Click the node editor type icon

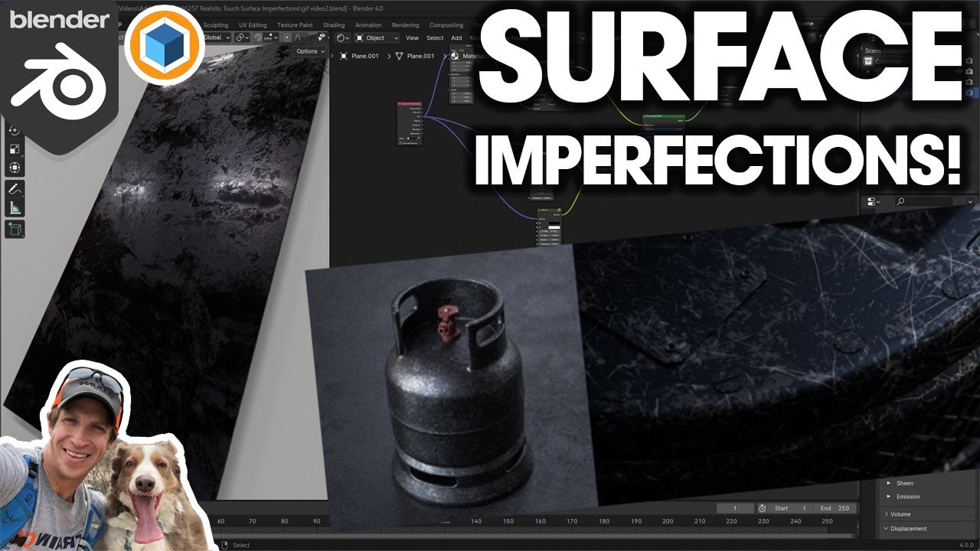(x=342, y=37)
